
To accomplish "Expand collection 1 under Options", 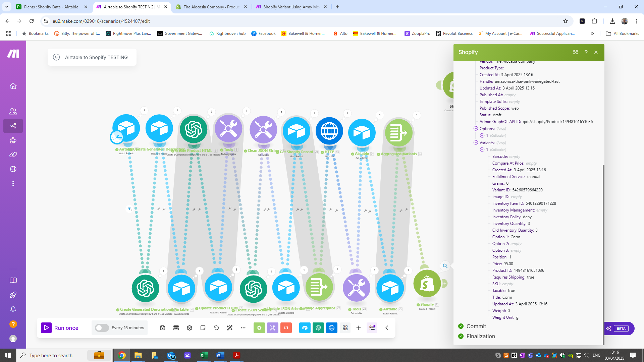I will click(482, 136).
